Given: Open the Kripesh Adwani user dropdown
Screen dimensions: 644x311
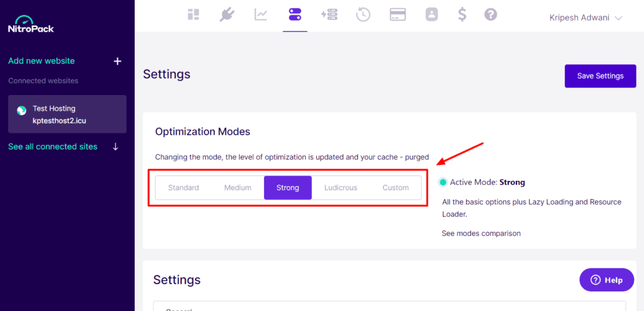Looking at the screenshot, I should pyautogui.click(x=586, y=18).
